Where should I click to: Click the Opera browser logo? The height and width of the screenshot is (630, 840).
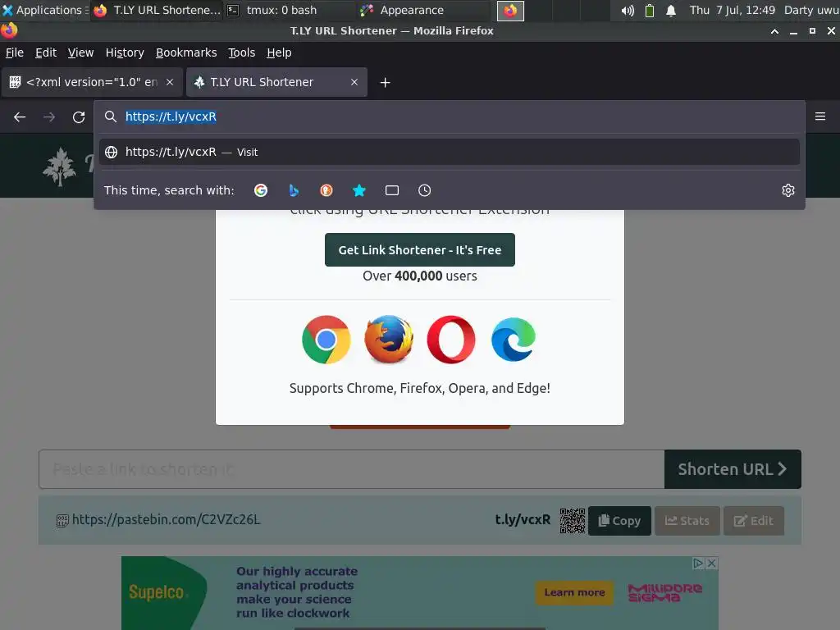(451, 340)
